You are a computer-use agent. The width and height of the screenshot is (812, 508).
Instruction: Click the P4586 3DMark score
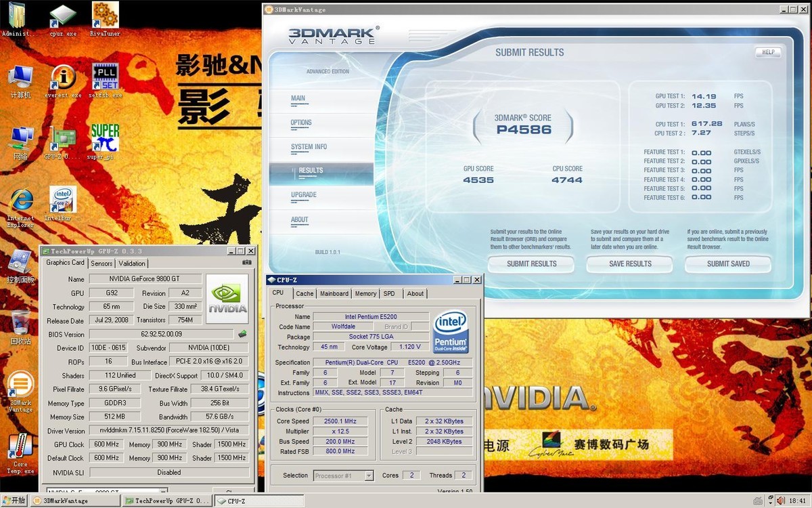(x=524, y=129)
